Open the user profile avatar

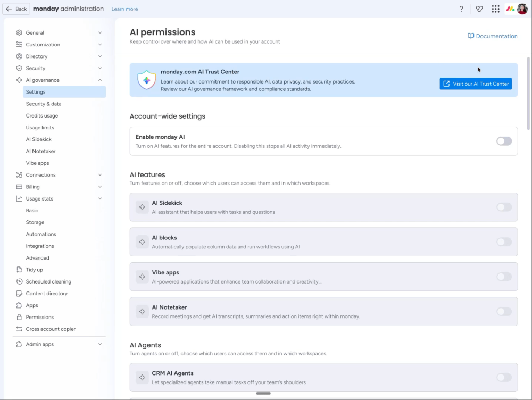click(x=522, y=9)
